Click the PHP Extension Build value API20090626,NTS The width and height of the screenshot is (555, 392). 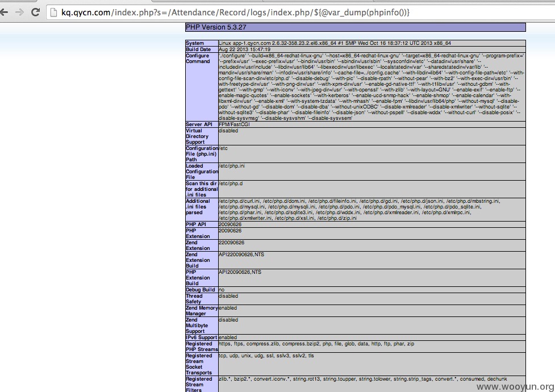240,272
